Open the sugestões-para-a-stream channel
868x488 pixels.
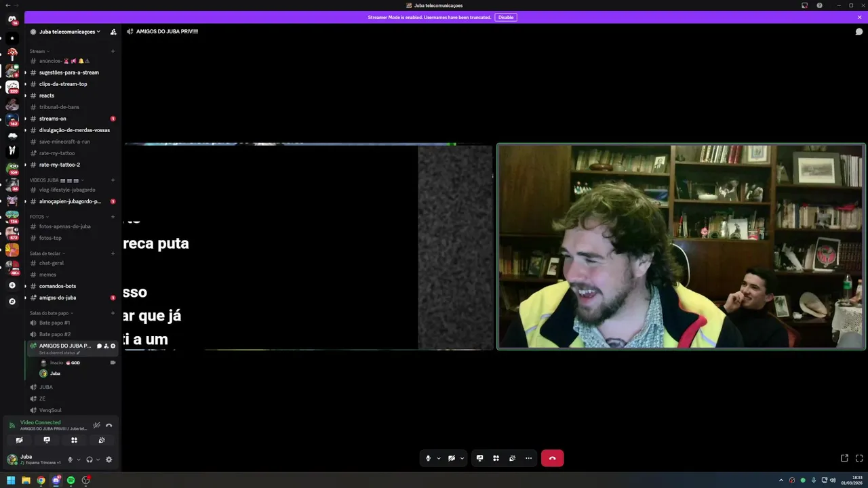pos(73,73)
